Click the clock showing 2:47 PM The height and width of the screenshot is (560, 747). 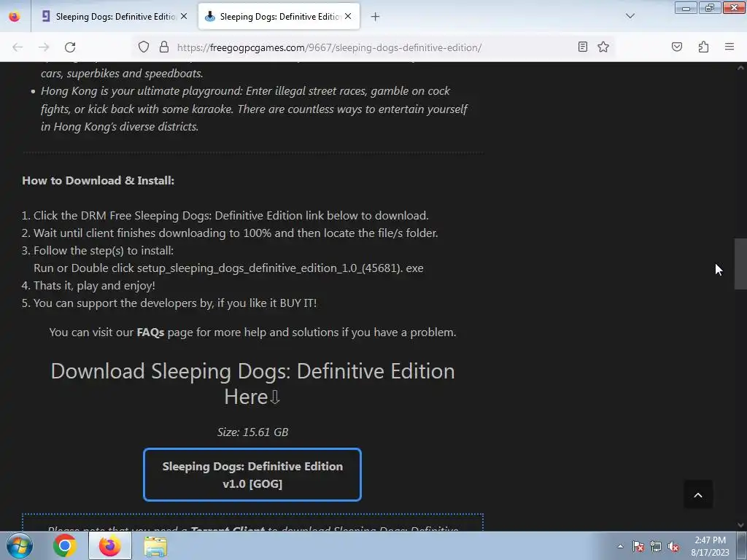(x=710, y=546)
